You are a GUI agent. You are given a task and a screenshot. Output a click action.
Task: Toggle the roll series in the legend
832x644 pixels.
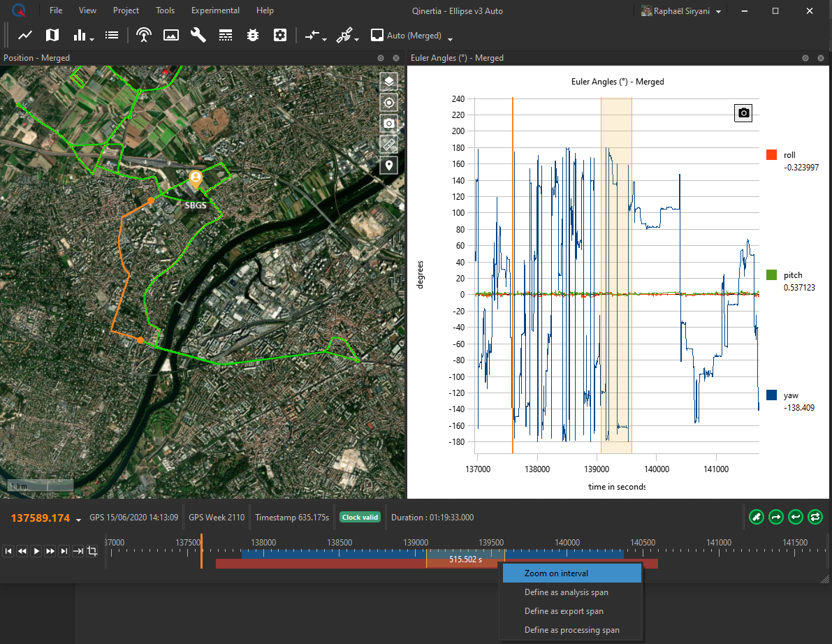click(x=772, y=155)
